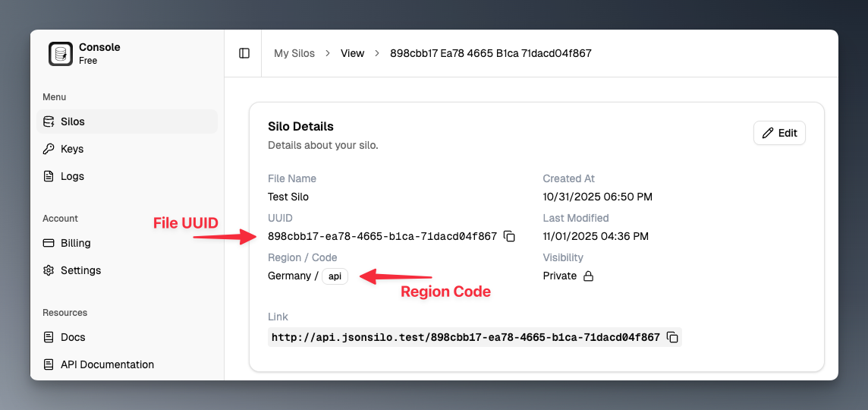
Task: Copy the UUID with the copy icon
Action: [x=509, y=236]
